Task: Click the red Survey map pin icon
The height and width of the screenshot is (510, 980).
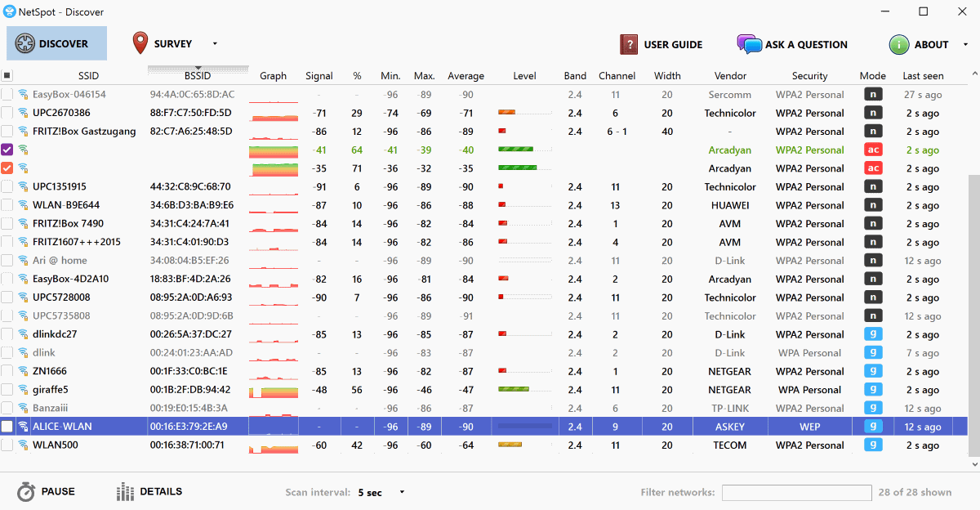Action: point(140,43)
